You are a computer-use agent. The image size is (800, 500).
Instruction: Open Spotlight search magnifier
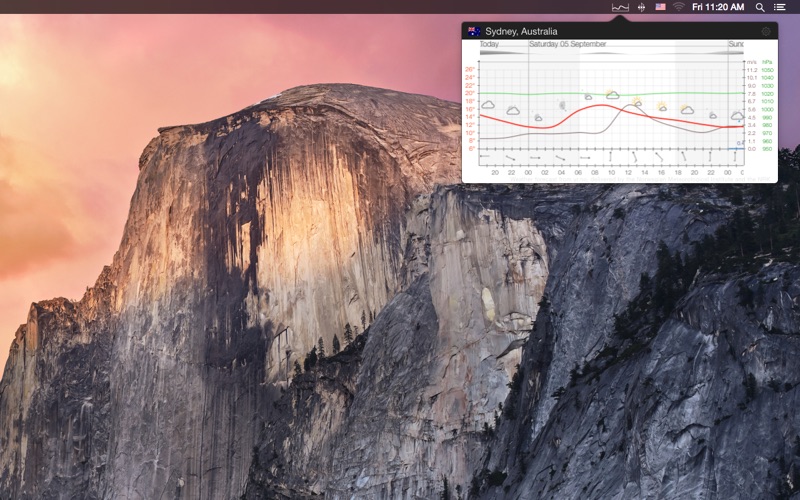(760, 7)
